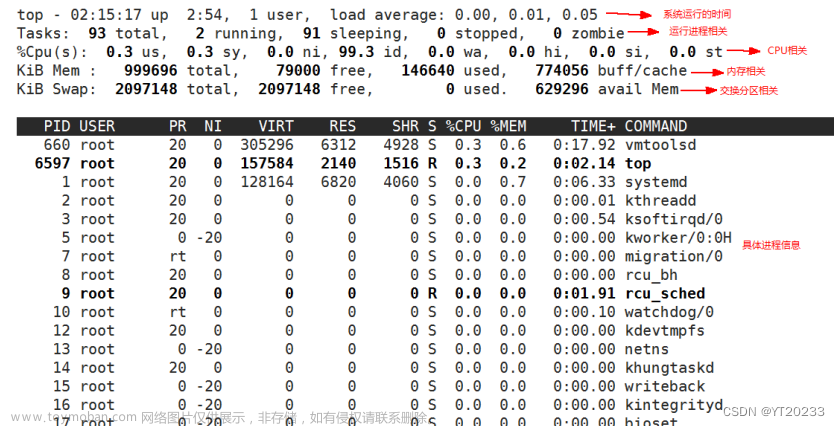The width and height of the screenshot is (840, 426).
Task: Select the ksoftirqd/0 command name
Action: [673, 219]
